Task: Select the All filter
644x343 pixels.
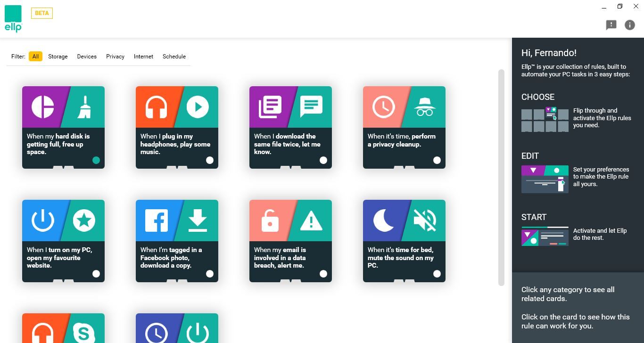Action: 35,57
